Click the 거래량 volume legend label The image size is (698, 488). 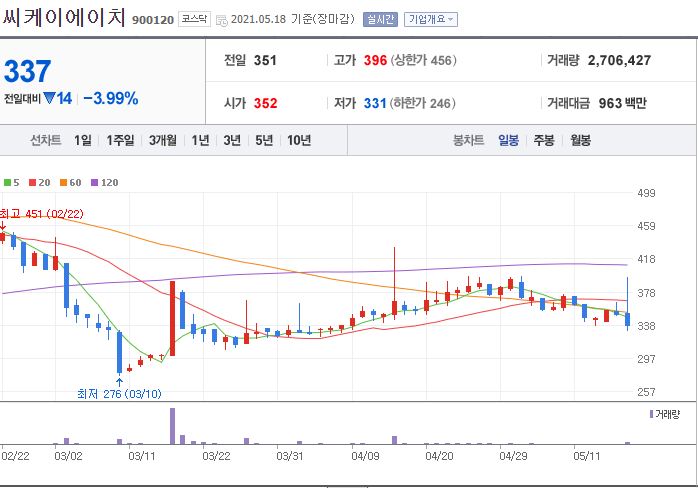(x=667, y=415)
